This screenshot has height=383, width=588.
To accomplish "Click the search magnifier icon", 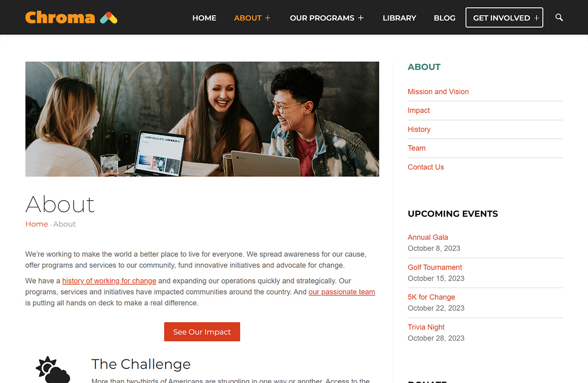I will (x=559, y=18).
